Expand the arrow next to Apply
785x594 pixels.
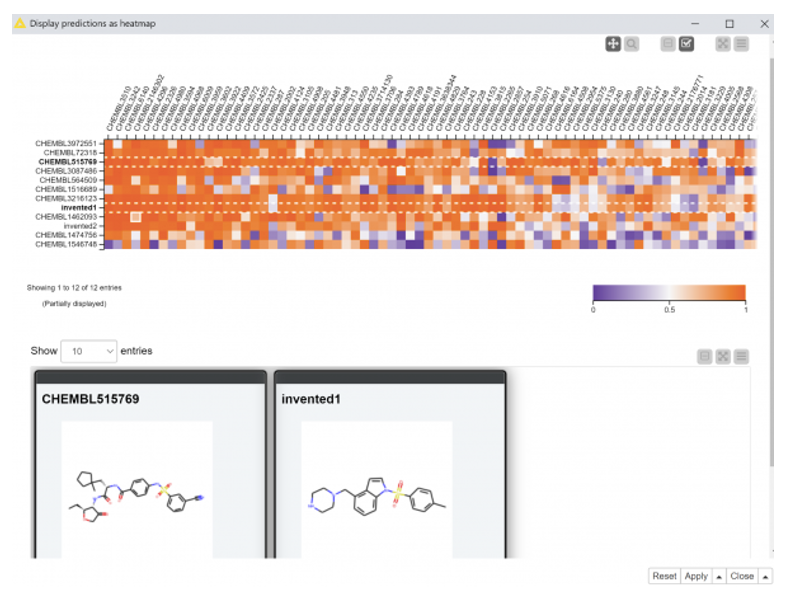(720, 576)
